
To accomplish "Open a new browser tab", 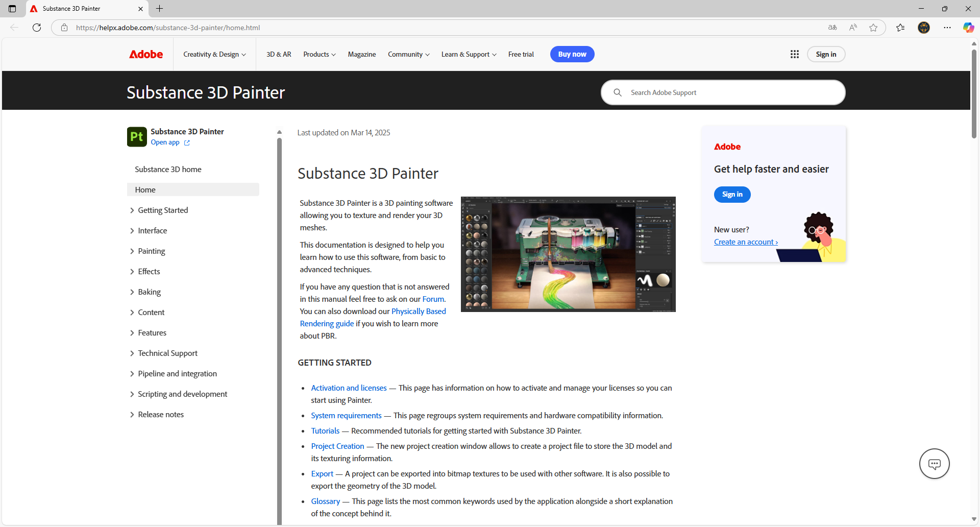I will coord(159,9).
